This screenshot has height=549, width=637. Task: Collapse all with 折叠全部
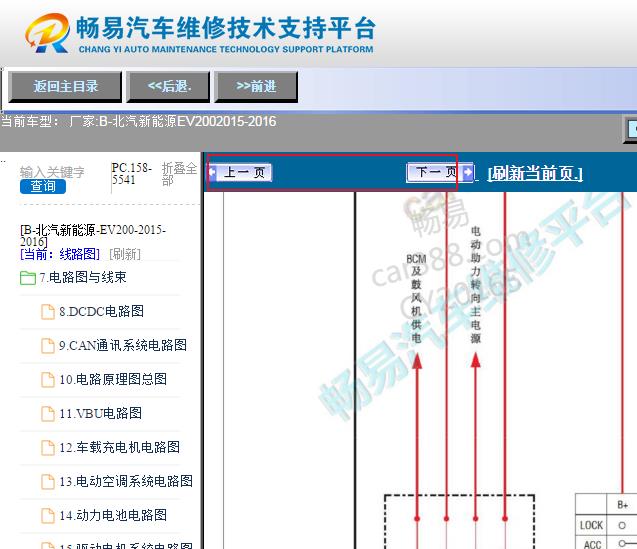pos(179,174)
